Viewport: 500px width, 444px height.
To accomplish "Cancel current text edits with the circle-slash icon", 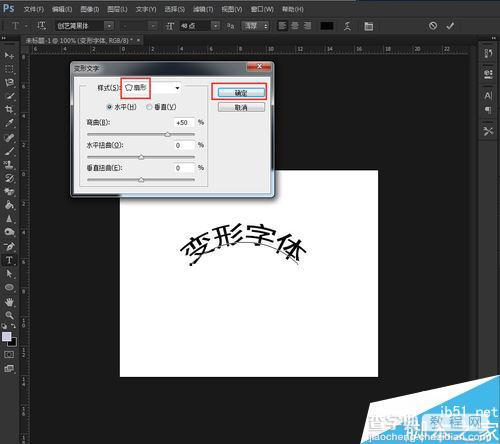I will 433,26.
